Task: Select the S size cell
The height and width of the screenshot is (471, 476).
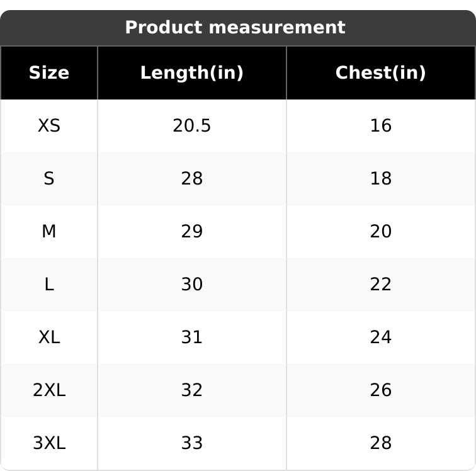Action: coord(49,179)
